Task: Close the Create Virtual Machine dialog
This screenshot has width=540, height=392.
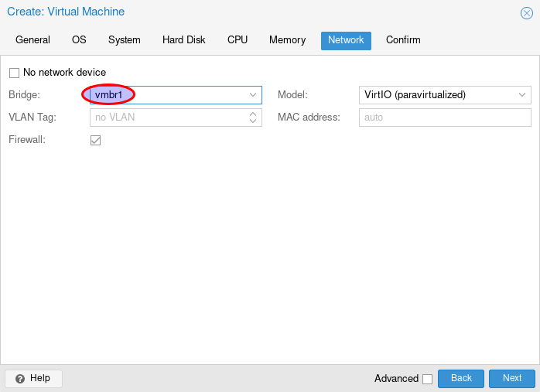Action: [526, 13]
